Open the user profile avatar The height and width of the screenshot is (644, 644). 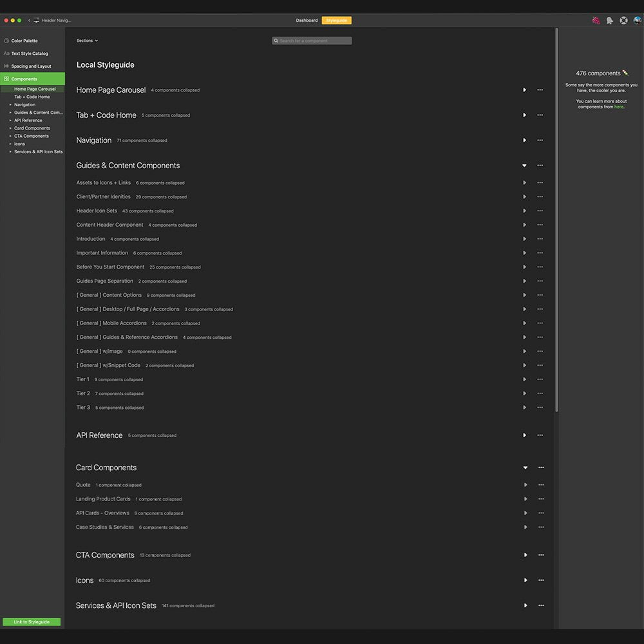(637, 21)
